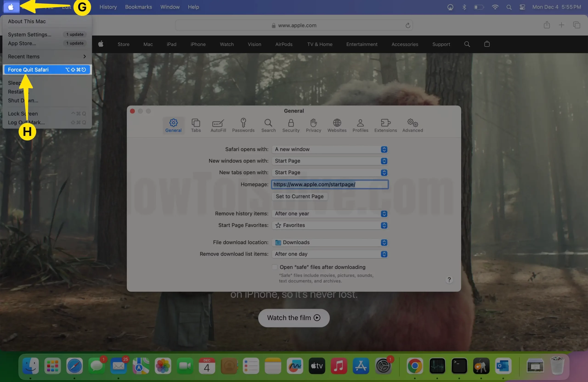This screenshot has width=588, height=382.
Task: Click the Homepage URL field
Action: 330,184
